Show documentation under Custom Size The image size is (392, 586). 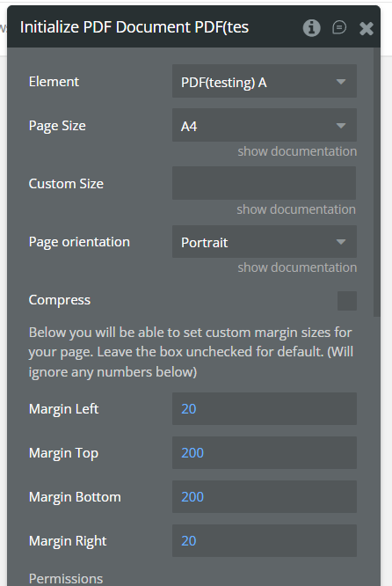point(296,209)
